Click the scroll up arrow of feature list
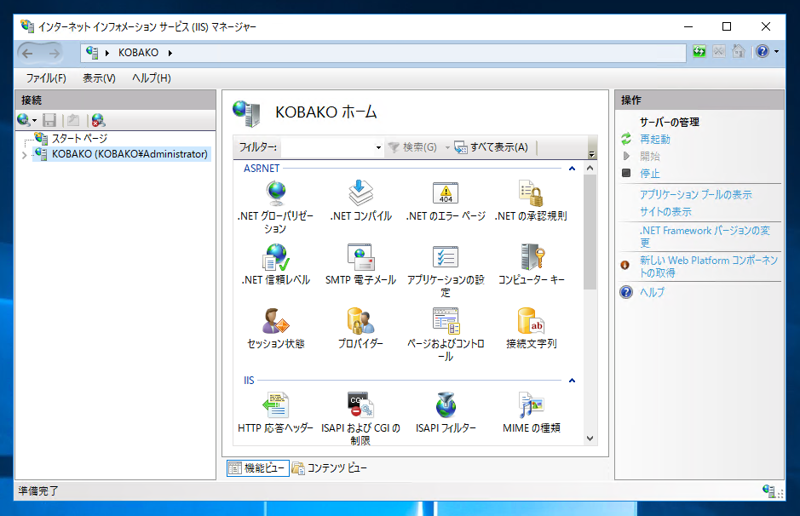This screenshot has height=516, width=800. [x=590, y=168]
